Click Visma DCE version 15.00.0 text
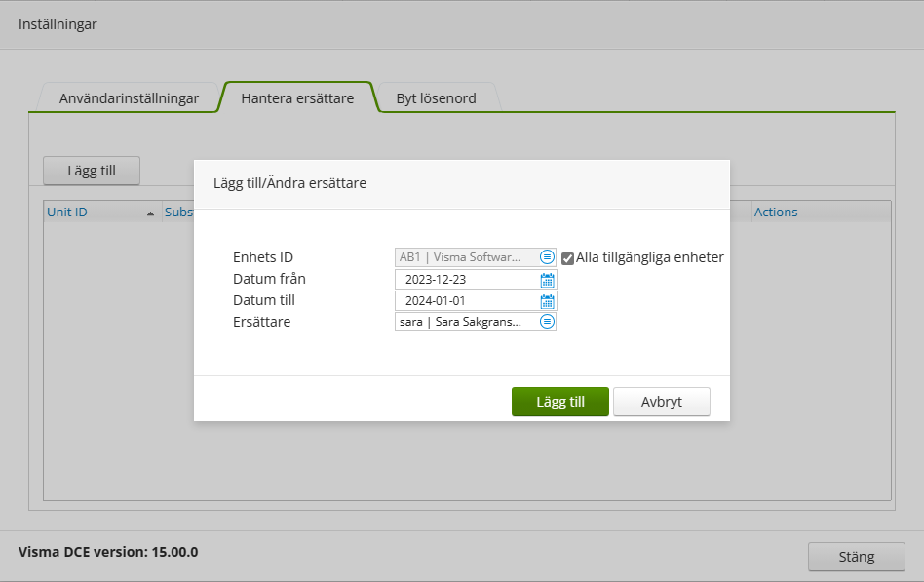This screenshot has width=924, height=582. pos(108,552)
